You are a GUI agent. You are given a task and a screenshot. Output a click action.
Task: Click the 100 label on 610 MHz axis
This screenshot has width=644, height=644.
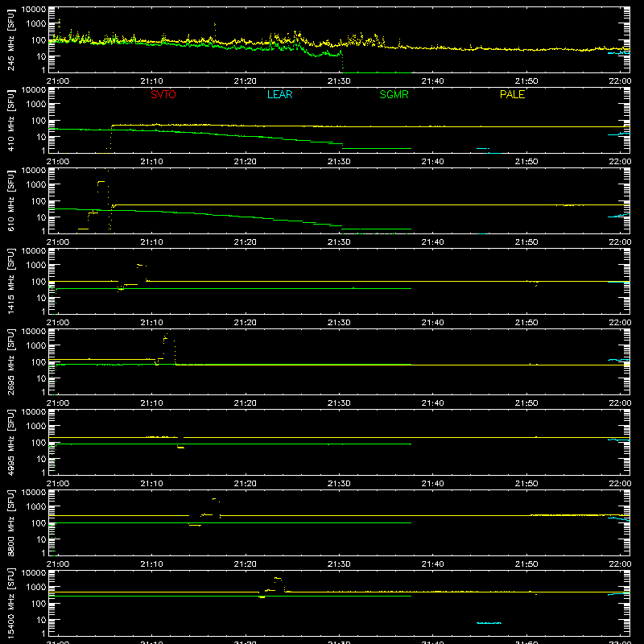[x=39, y=201]
